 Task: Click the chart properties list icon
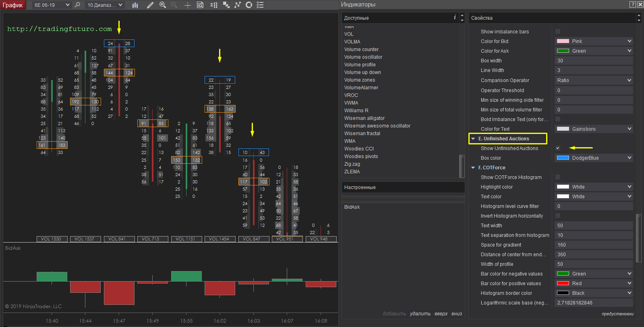[x=260, y=5]
